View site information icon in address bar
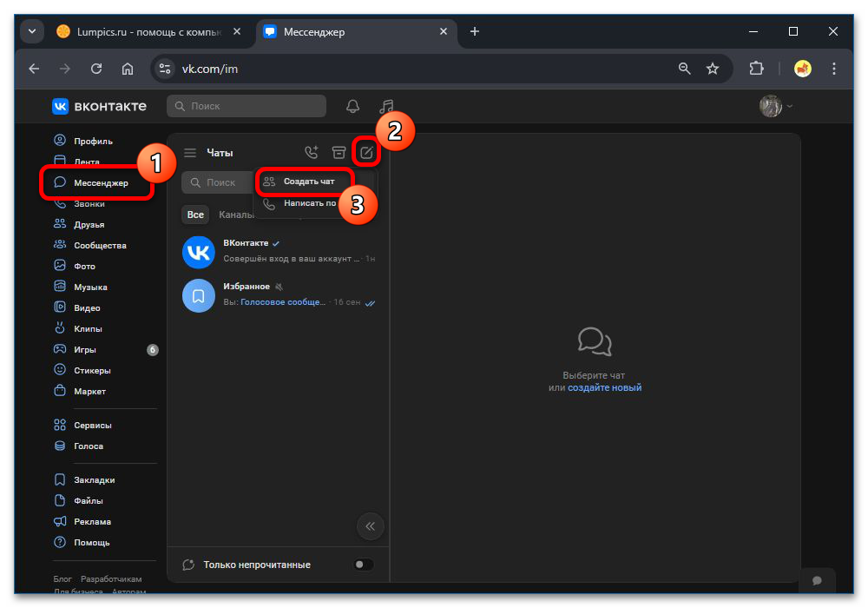Image resolution: width=868 pixels, height=608 pixels. click(165, 69)
